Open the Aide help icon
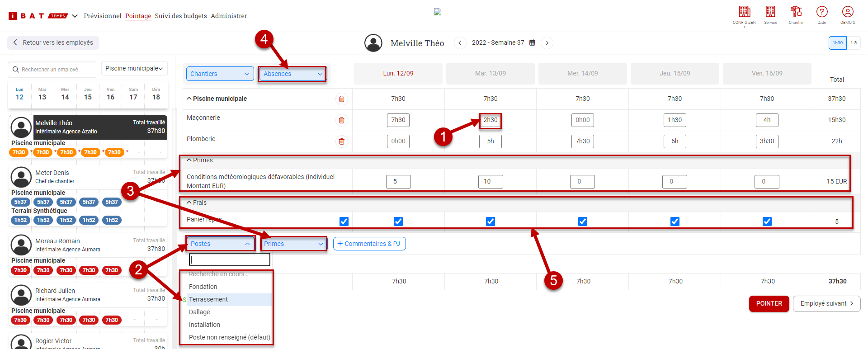868x349 pixels. pyautogui.click(x=822, y=12)
